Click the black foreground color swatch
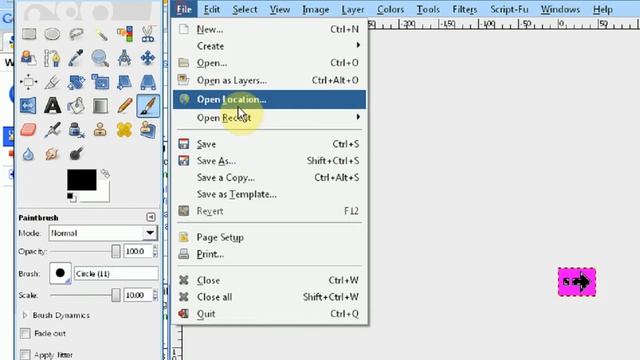The image size is (640, 360). coord(82,180)
